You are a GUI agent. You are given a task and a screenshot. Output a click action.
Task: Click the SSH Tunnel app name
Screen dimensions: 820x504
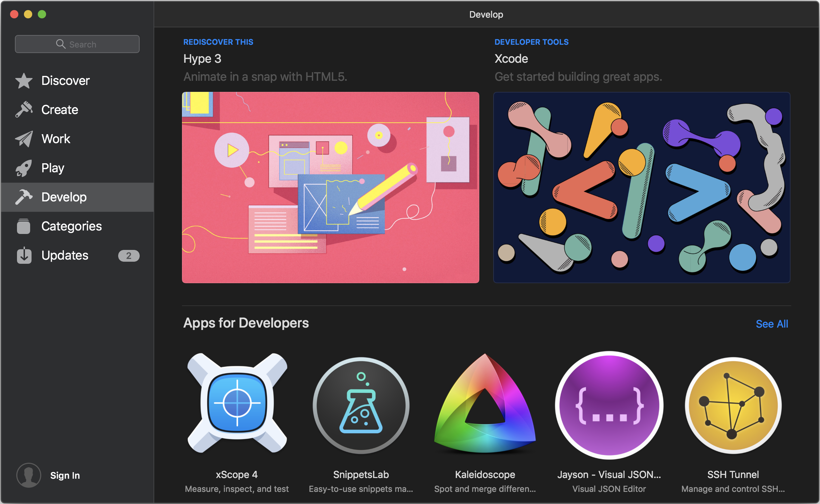[x=733, y=475]
